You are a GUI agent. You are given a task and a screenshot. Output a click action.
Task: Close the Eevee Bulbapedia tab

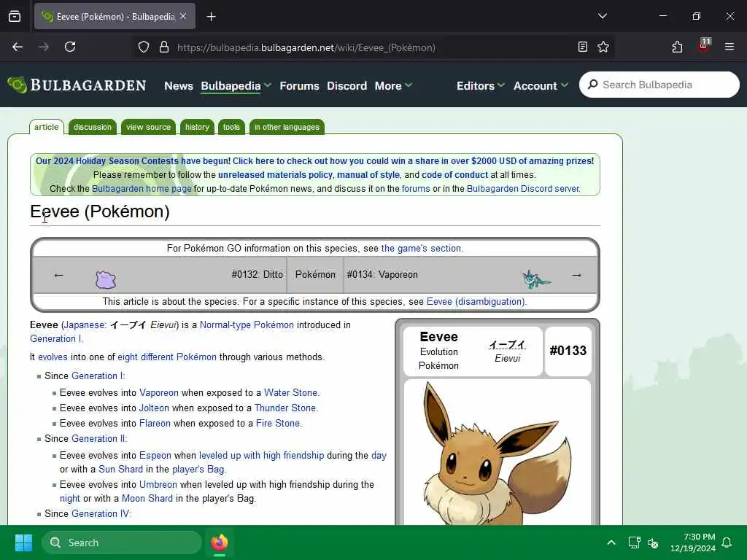click(x=183, y=16)
